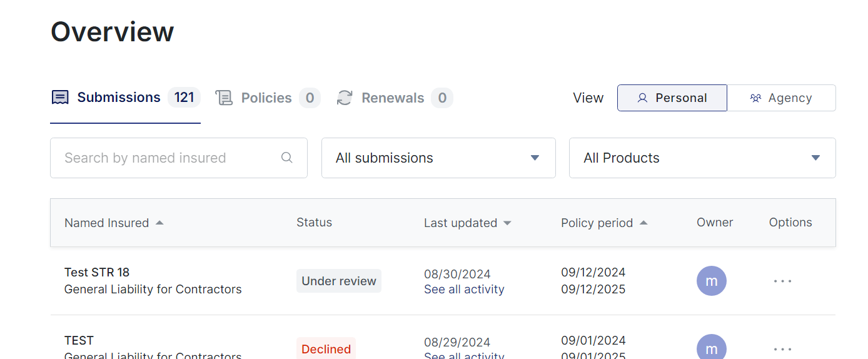
Task: Open the Test STR 18 submission
Action: (x=97, y=272)
